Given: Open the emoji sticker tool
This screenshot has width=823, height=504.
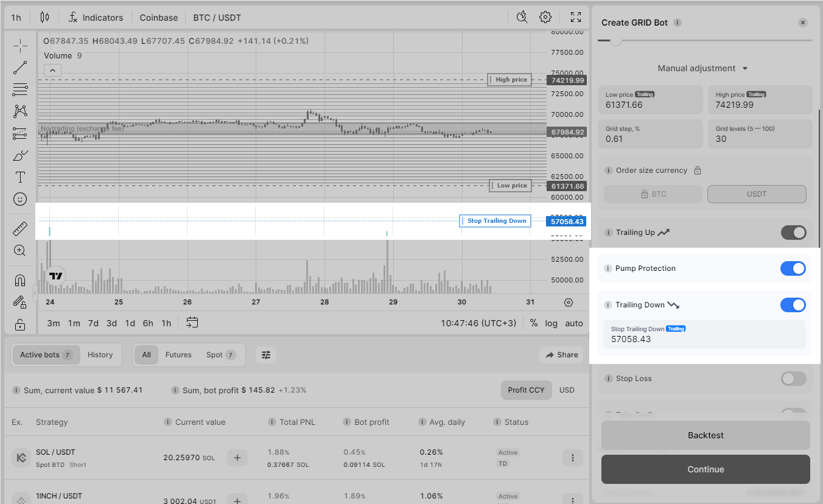Looking at the screenshot, I should [x=20, y=199].
